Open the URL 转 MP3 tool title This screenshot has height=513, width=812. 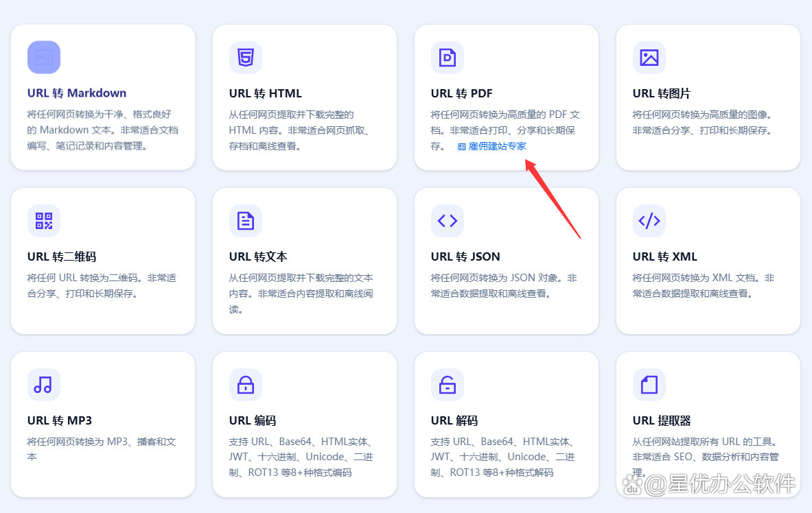point(60,420)
